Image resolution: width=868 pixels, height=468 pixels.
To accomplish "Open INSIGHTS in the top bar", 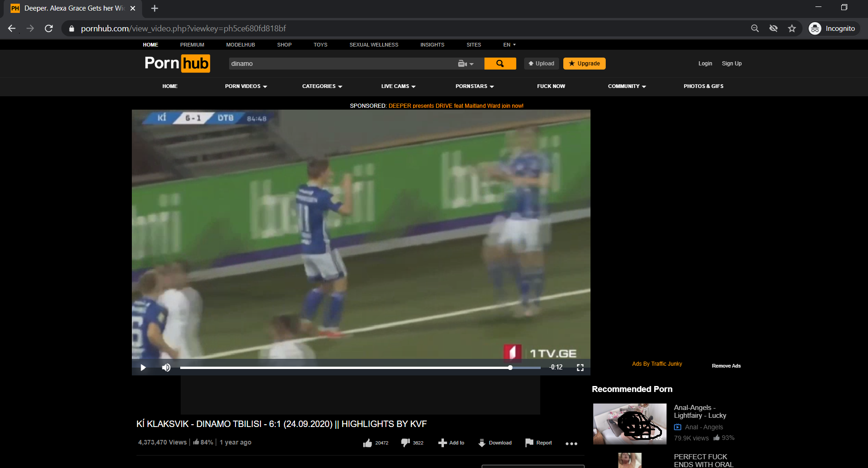I will pos(432,45).
